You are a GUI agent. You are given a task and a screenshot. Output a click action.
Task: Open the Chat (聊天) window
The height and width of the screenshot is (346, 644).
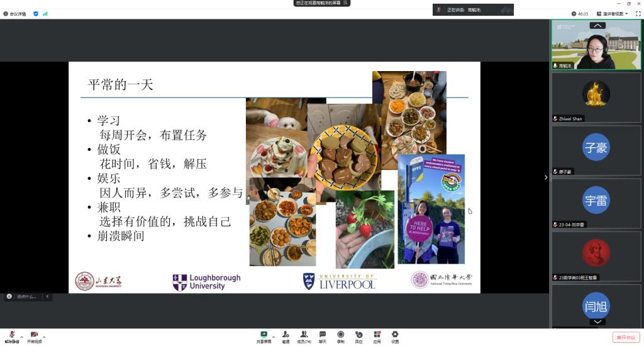tap(322, 336)
